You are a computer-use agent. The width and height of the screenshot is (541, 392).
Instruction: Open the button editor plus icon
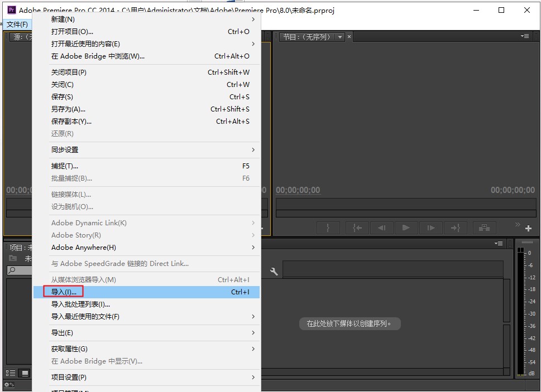click(528, 229)
